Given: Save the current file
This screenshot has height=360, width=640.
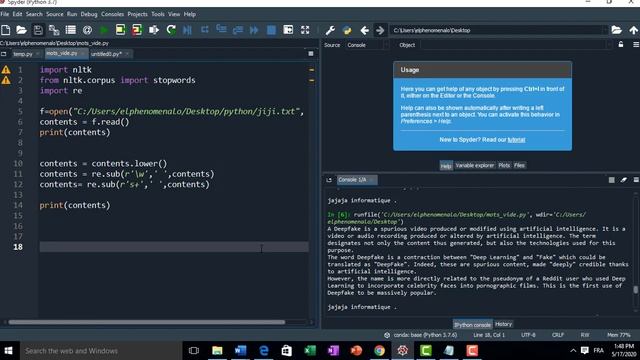Looking at the screenshot, I should click(x=38, y=30).
